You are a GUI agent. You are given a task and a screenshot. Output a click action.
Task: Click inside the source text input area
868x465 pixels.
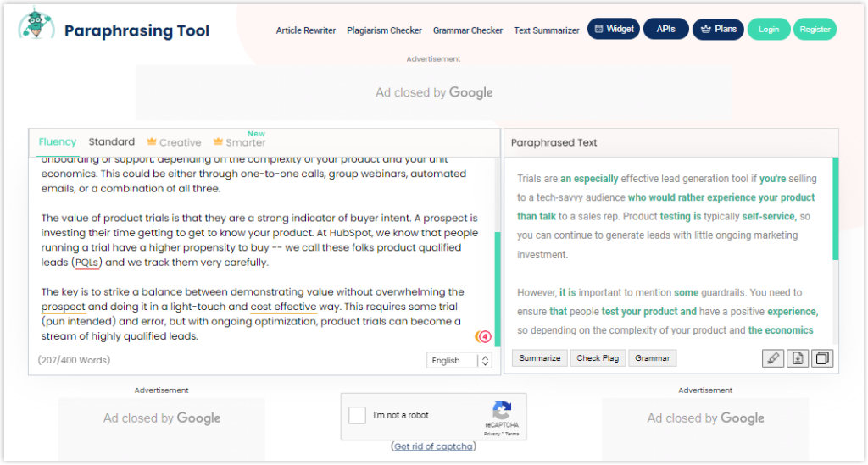pos(261,252)
